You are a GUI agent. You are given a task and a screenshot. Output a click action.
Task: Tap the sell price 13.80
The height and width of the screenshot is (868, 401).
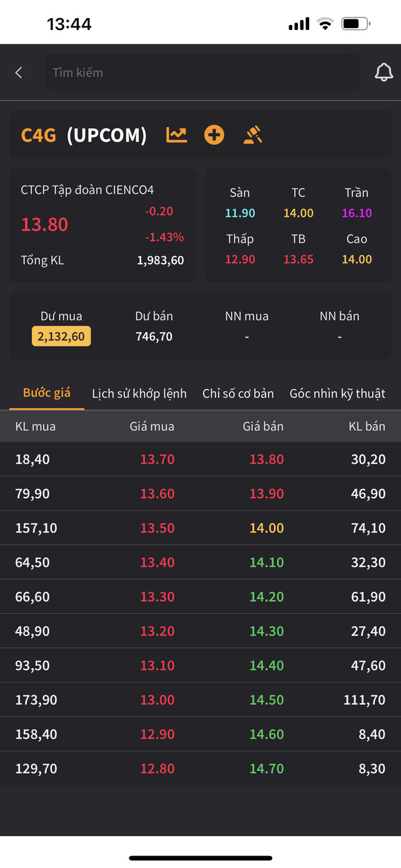tap(267, 459)
